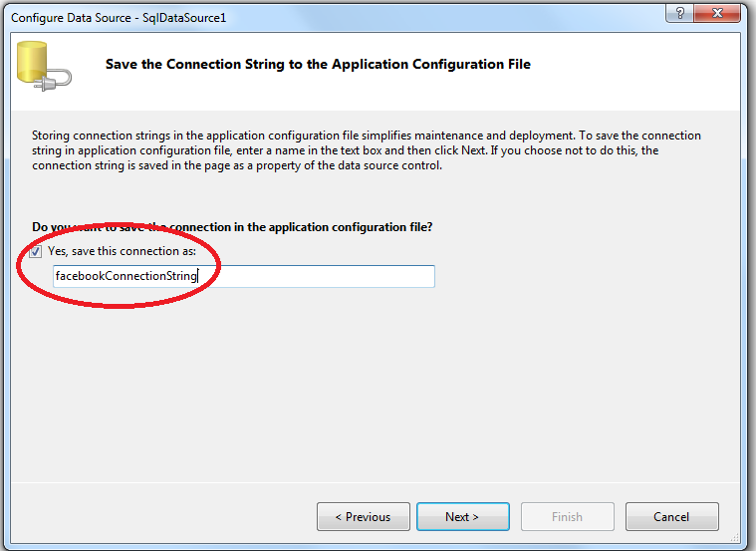Focus the facebookConnectionString text box
This screenshot has height=551, width=756.
click(x=244, y=276)
